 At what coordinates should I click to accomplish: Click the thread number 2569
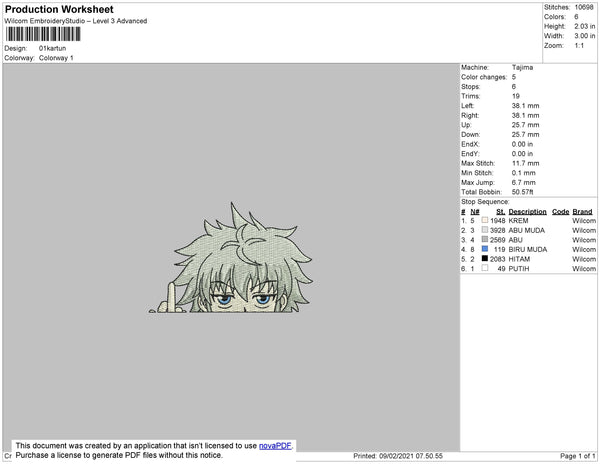[x=497, y=240]
